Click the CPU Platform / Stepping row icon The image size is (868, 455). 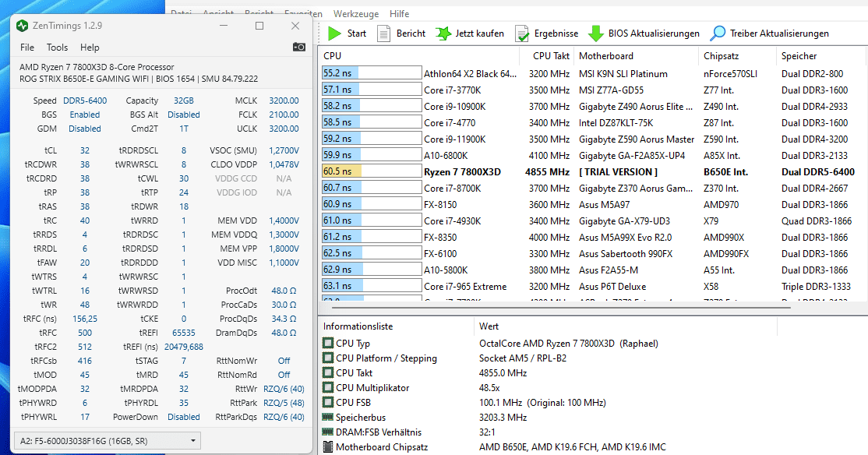(328, 358)
